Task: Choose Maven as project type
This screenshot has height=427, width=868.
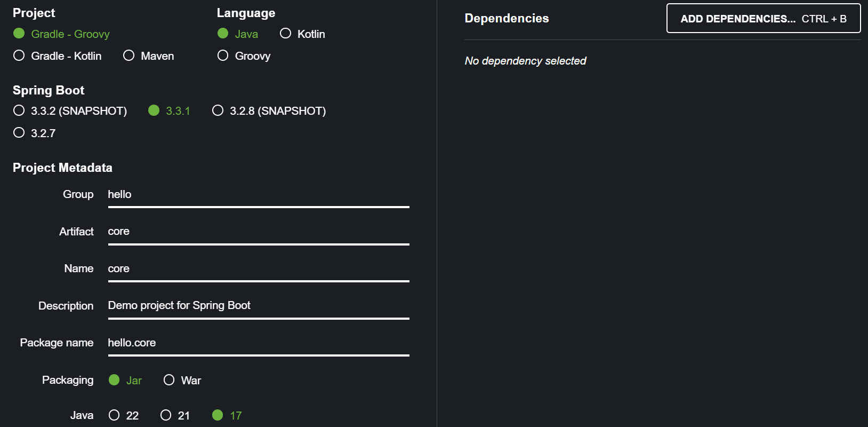Action: click(x=129, y=56)
